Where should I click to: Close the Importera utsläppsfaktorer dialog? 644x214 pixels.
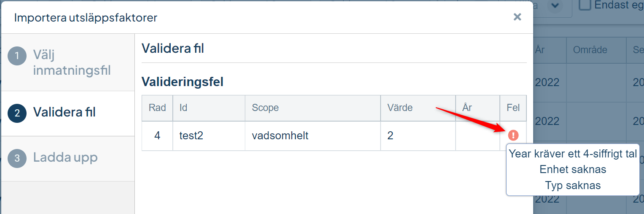coord(517,17)
